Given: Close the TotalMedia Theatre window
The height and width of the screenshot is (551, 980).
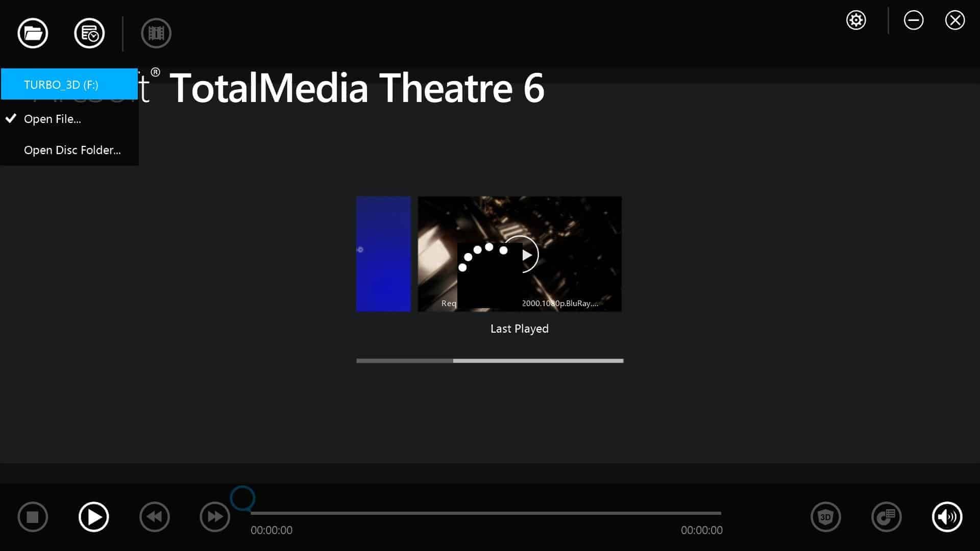Looking at the screenshot, I should tap(955, 20).
